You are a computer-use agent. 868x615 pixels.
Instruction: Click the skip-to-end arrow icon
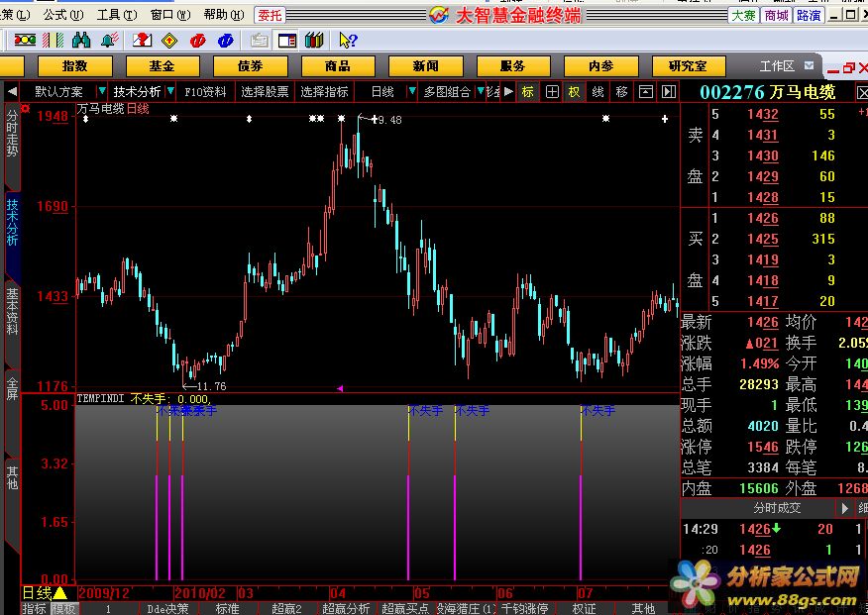click(x=669, y=92)
